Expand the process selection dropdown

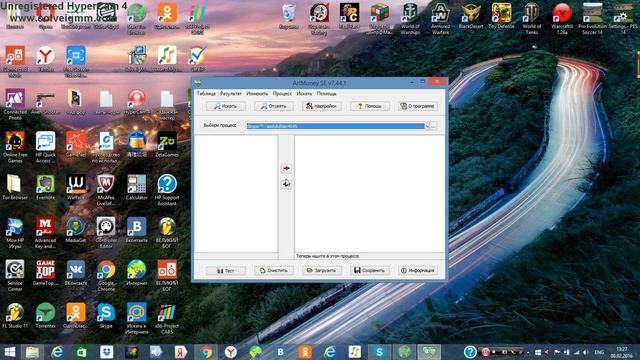pyautogui.click(x=427, y=126)
